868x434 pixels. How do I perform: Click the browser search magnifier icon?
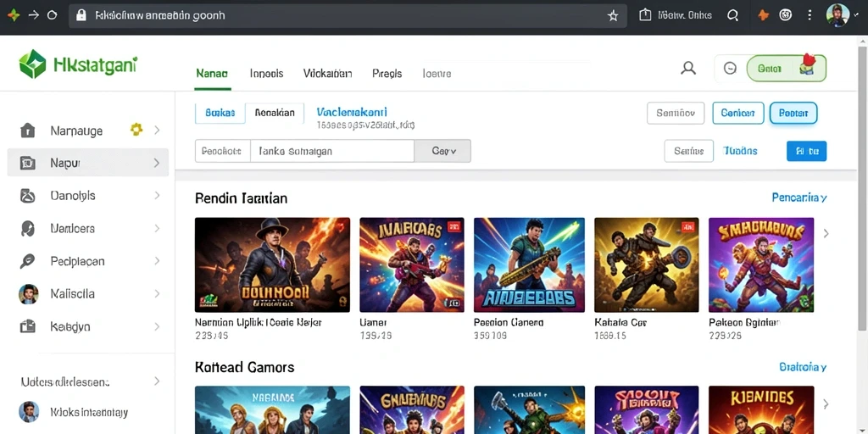[733, 15]
